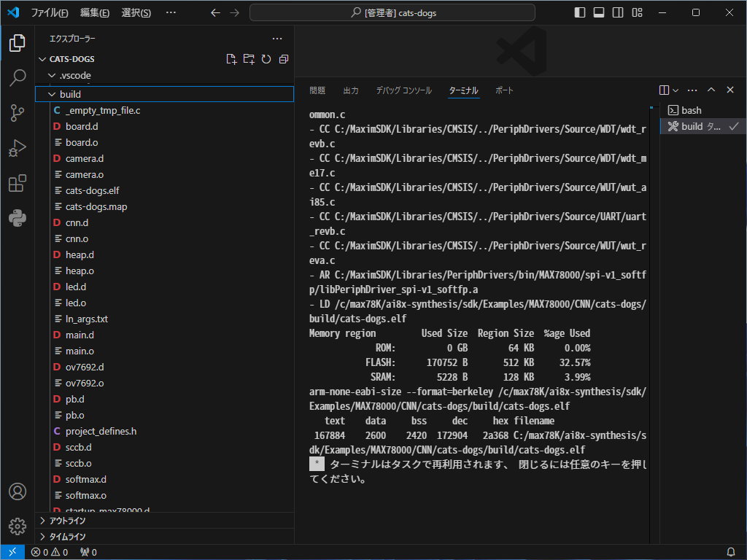The height and width of the screenshot is (560, 747).
Task: Open the Source Control view
Action: (18, 113)
